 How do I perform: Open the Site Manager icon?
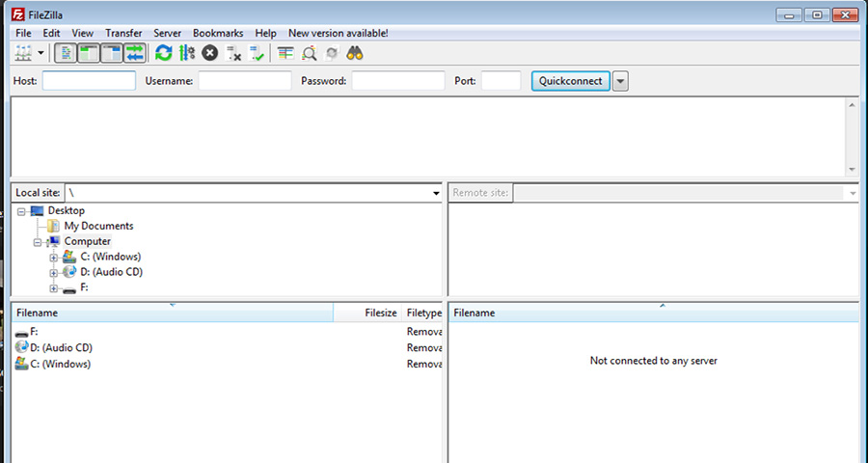[x=23, y=54]
